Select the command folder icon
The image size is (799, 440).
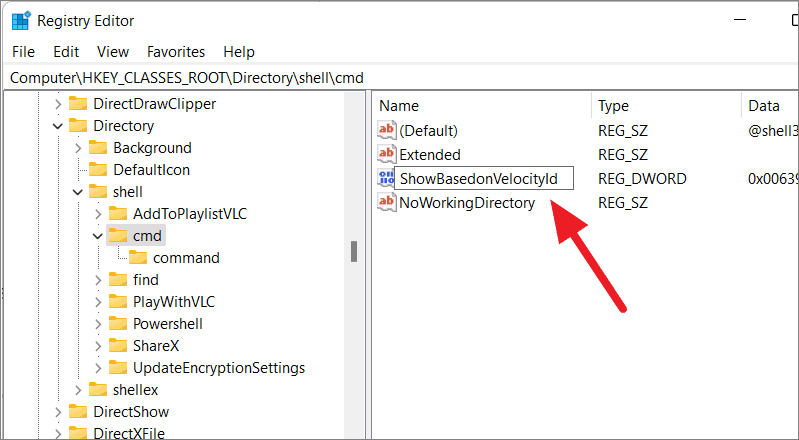coord(138,257)
